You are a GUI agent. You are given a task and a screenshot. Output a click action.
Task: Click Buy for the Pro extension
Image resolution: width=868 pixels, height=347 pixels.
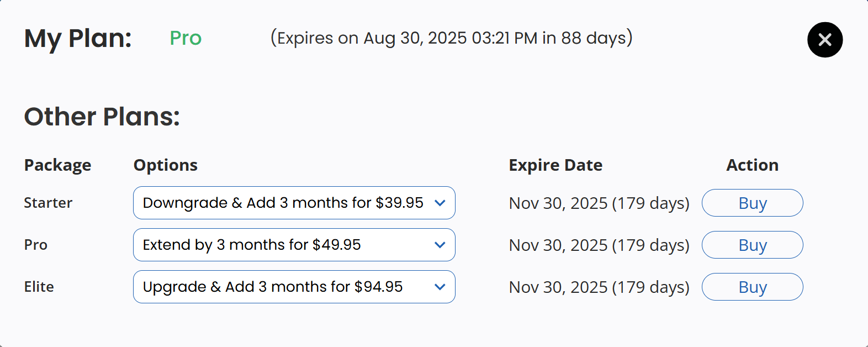752,245
